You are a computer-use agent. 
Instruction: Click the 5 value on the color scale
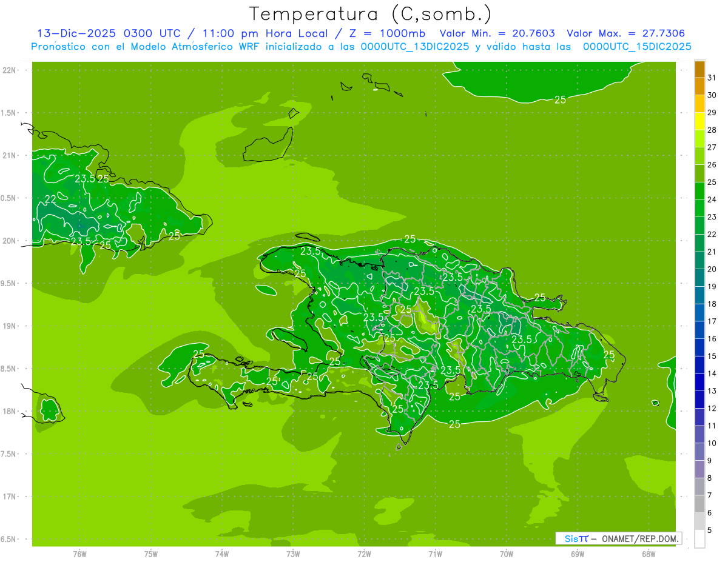710,530
